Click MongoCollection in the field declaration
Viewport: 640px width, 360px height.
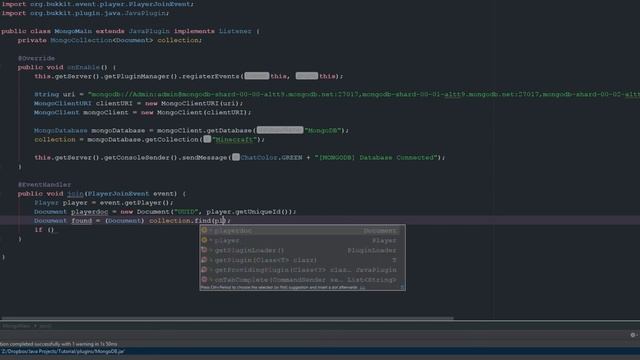[81, 40]
